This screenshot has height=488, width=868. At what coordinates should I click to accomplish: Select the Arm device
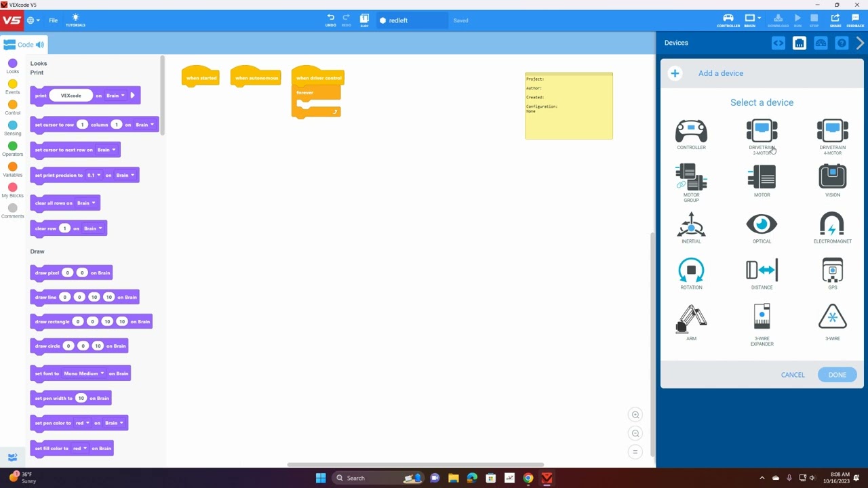click(x=691, y=323)
